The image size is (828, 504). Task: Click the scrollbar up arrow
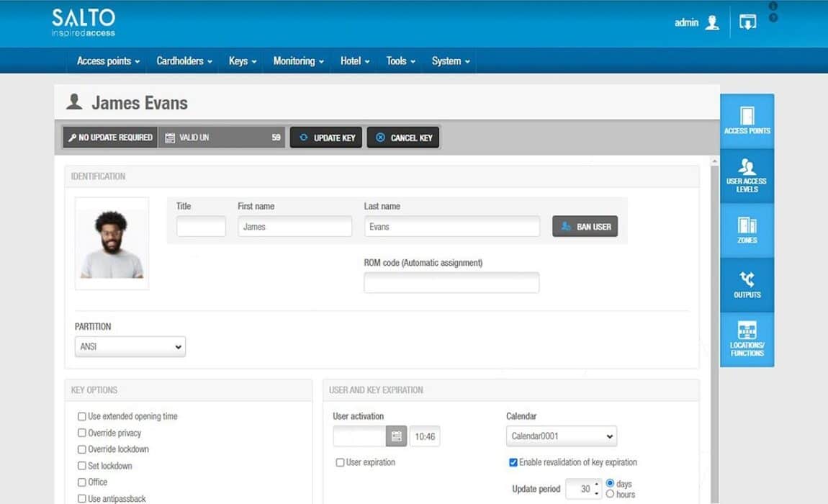(714, 161)
